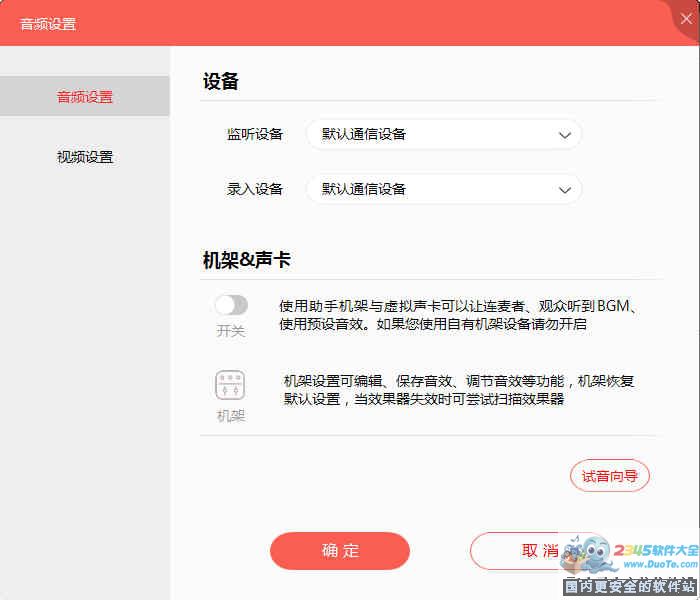Expand the 录入设备 dropdown arrow
700x600 pixels.
565,189
